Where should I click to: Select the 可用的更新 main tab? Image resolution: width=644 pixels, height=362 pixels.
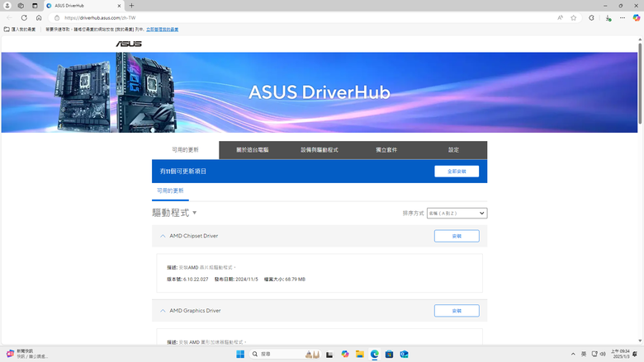[x=185, y=149]
